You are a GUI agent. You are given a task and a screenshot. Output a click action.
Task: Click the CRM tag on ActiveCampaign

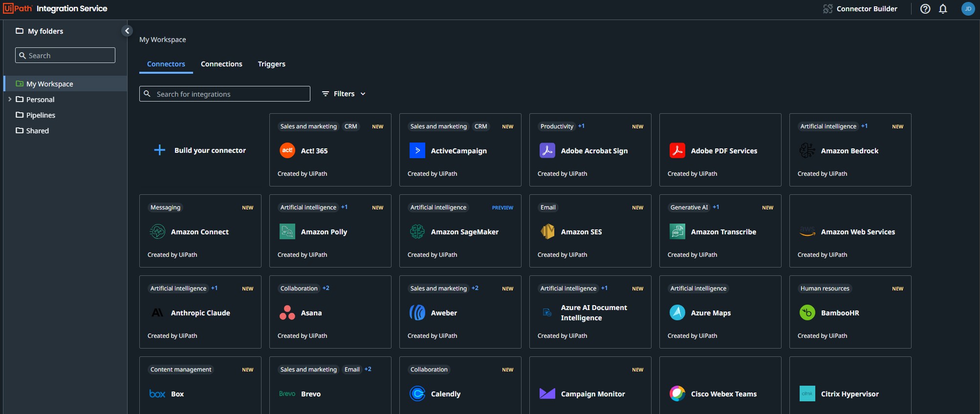pos(481,126)
